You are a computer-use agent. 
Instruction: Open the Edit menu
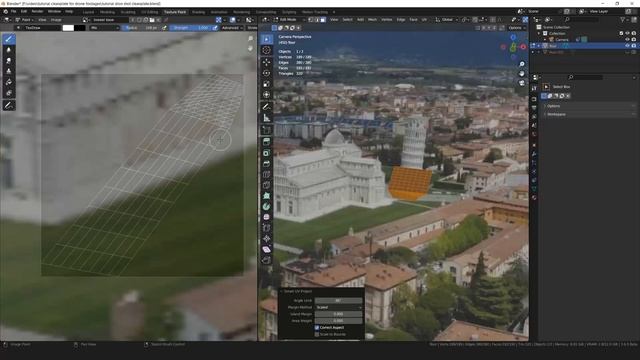coord(24,11)
